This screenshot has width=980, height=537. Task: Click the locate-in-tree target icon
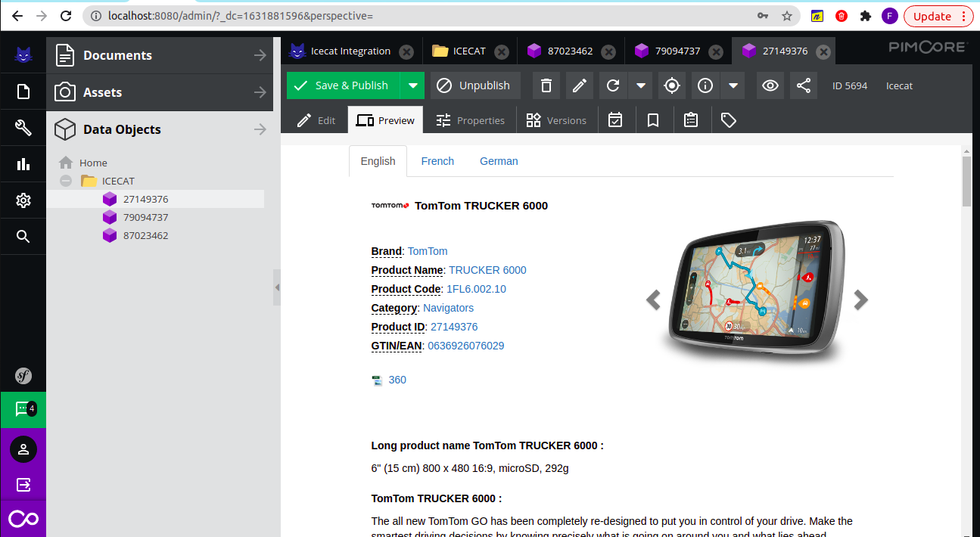point(672,85)
